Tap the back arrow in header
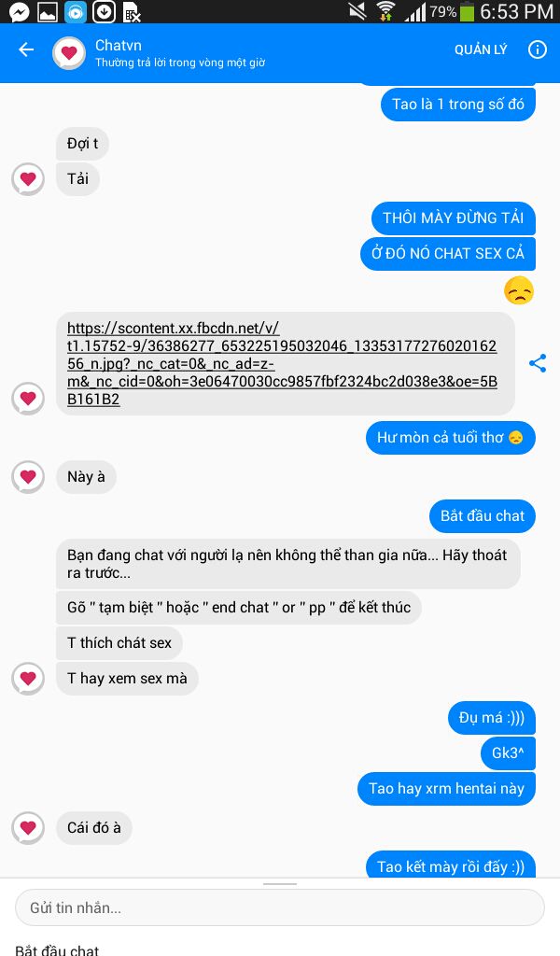This screenshot has height=956, width=560. click(x=26, y=50)
